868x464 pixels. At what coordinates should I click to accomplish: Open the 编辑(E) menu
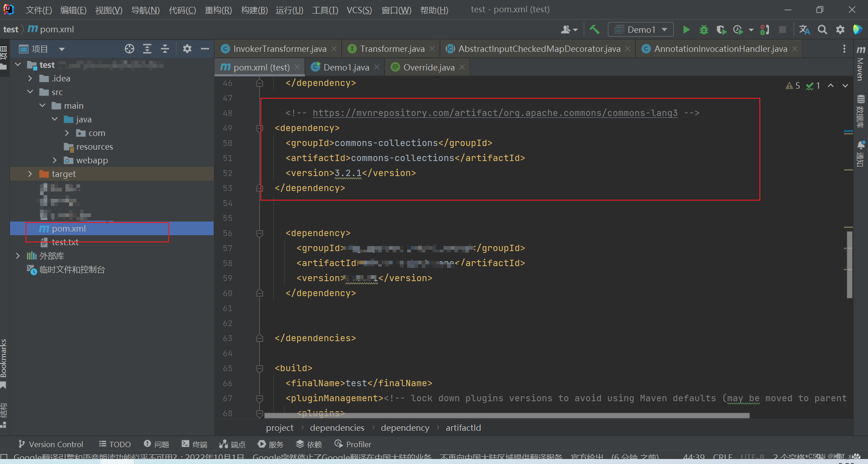[73, 10]
